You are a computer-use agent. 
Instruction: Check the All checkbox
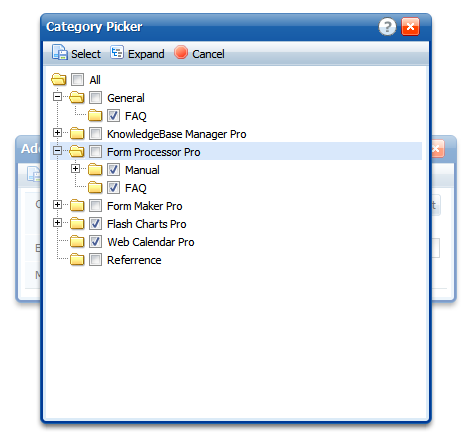tap(77, 80)
